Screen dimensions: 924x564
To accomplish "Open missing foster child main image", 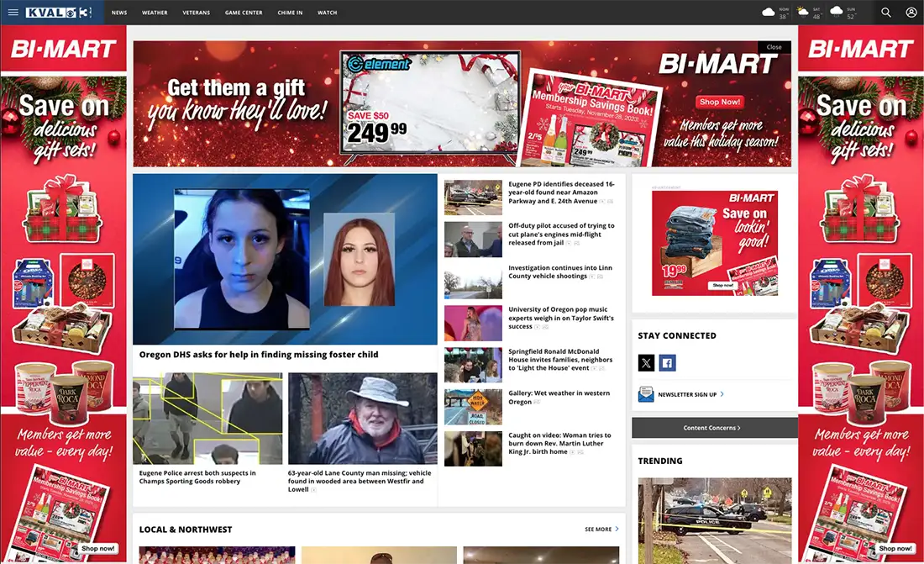I will (x=285, y=259).
